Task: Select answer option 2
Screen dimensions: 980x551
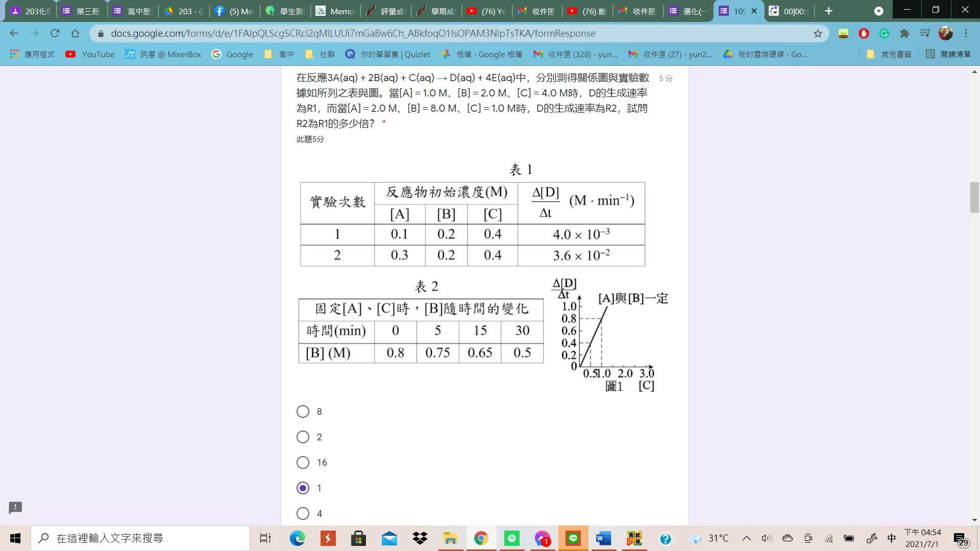Action: [x=303, y=437]
